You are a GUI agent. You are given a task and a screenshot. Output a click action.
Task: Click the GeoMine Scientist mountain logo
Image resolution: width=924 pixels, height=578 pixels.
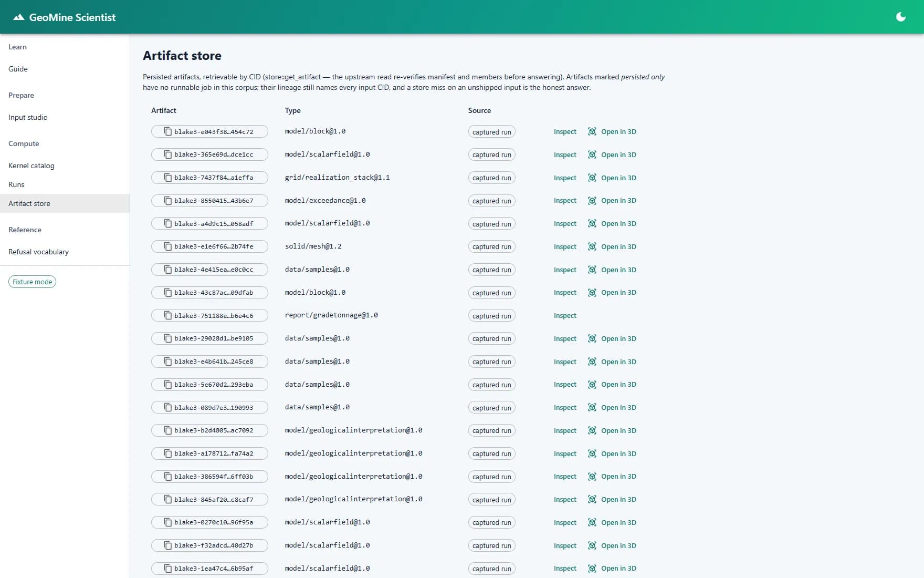(19, 17)
